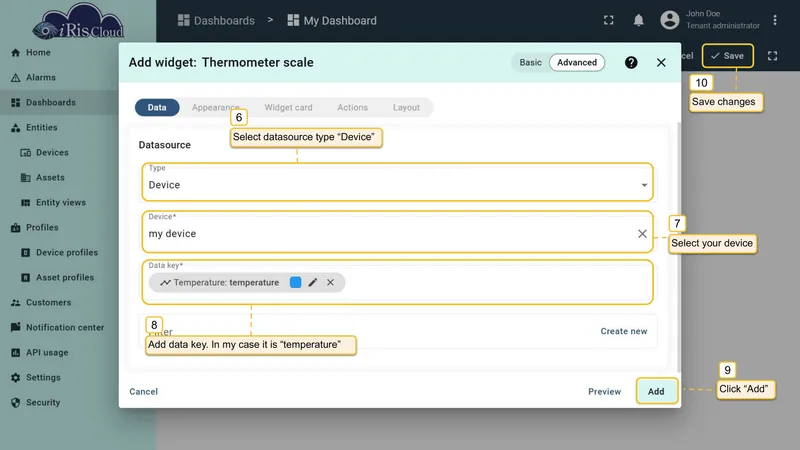Open the blue data key color swatch

[295, 282]
